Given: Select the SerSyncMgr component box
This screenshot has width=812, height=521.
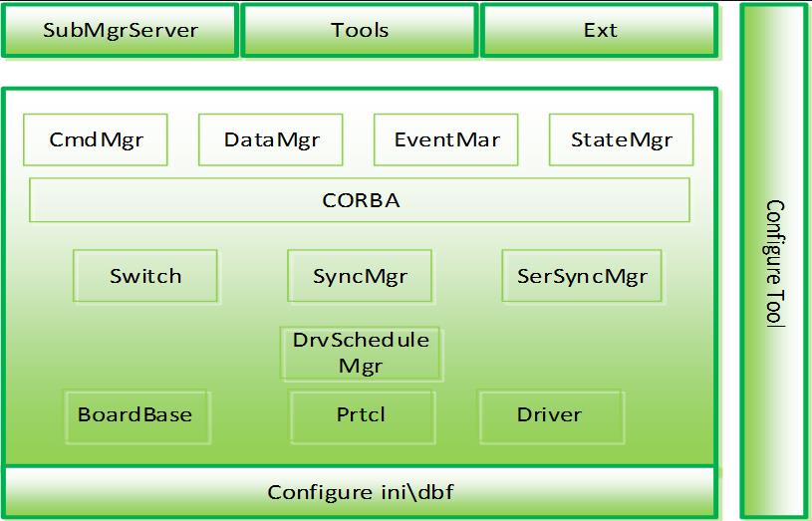Looking at the screenshot, I should click(x=582, y=276).
